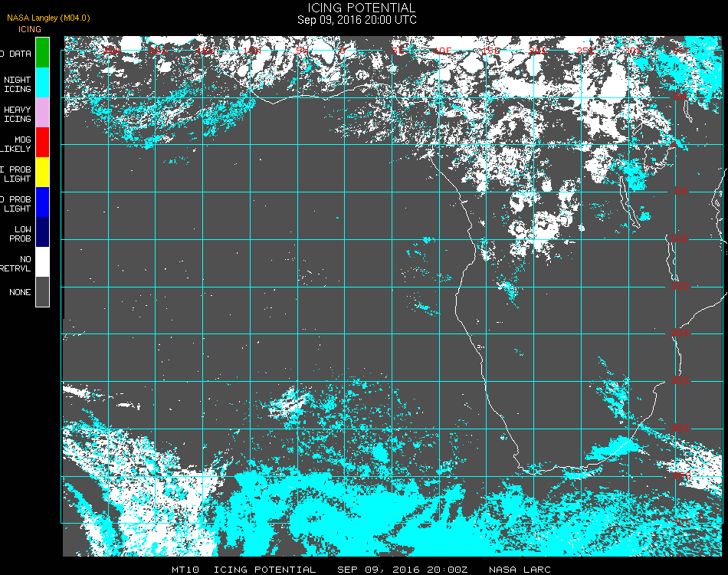Click the 'NIGHT ICING' legend label text

17,84
